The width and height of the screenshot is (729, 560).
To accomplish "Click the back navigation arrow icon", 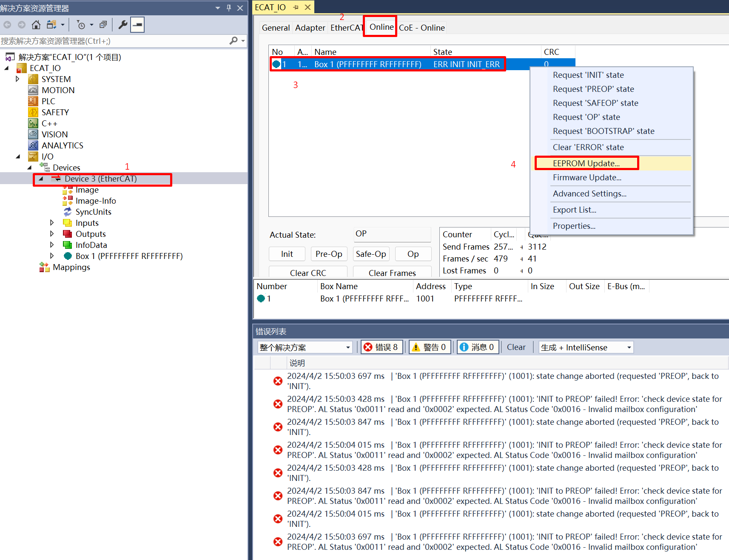I will [x=7, y=24].
